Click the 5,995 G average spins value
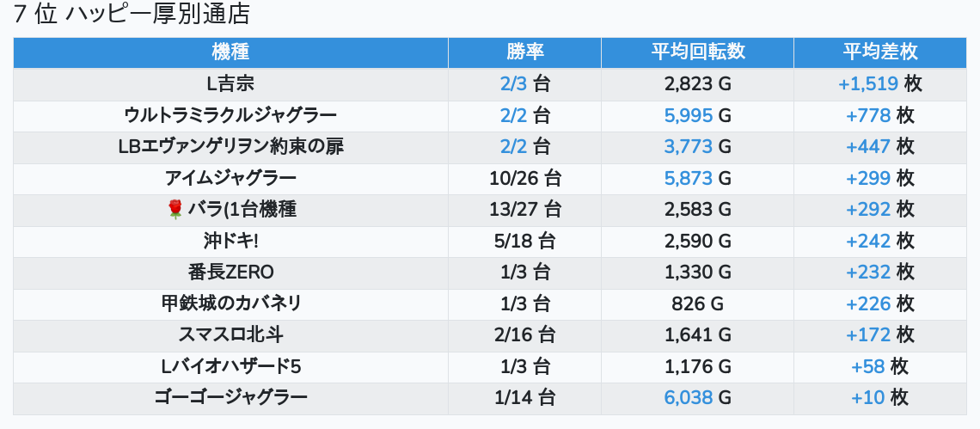980x429 pixels. coord(697,116)
